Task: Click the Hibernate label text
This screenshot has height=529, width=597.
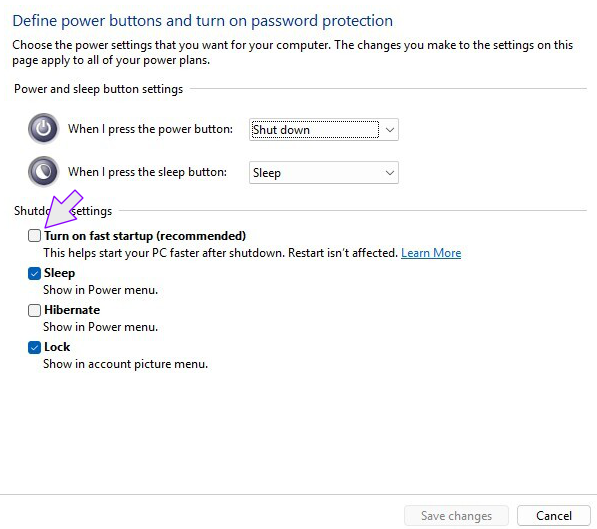Action: tap(72, 310)
